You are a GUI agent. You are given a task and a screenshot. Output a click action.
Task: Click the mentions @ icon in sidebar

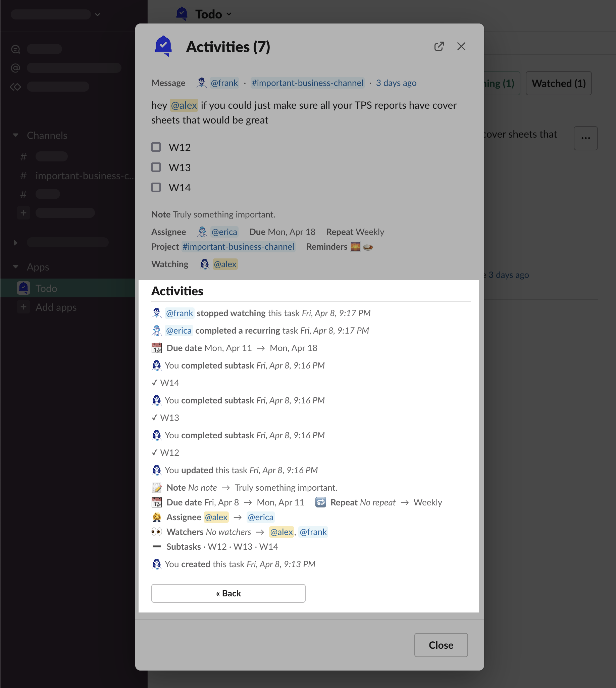pos(15,68)
